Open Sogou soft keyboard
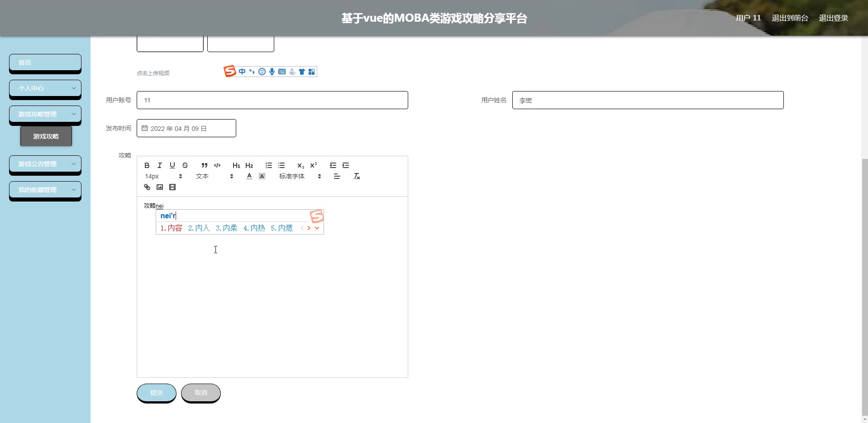Image resolution: width=868 pixels, height=423 pixels. (x=282, y=72)
